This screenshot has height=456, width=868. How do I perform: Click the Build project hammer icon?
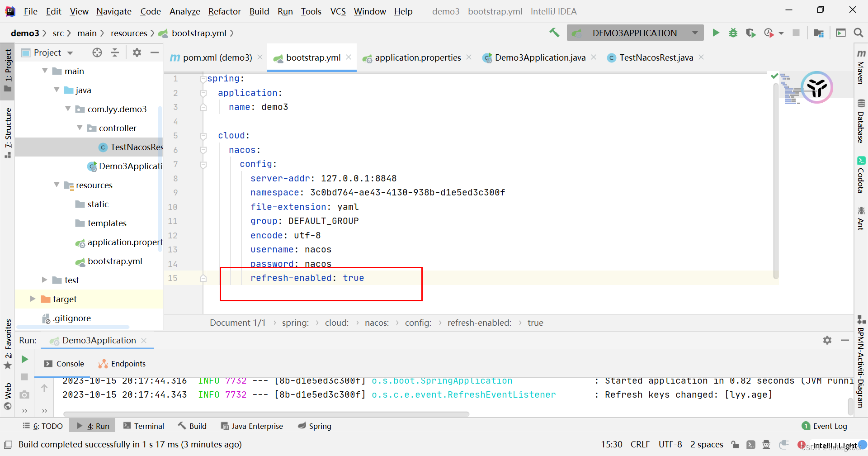(x=554, y=33)
